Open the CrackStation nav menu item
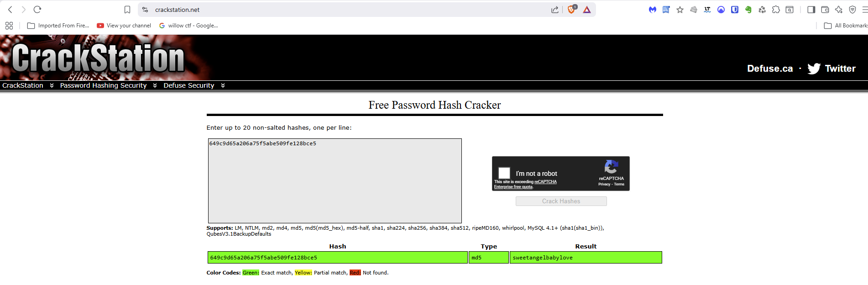The image size is (868, 285). [x=23, y=85]
